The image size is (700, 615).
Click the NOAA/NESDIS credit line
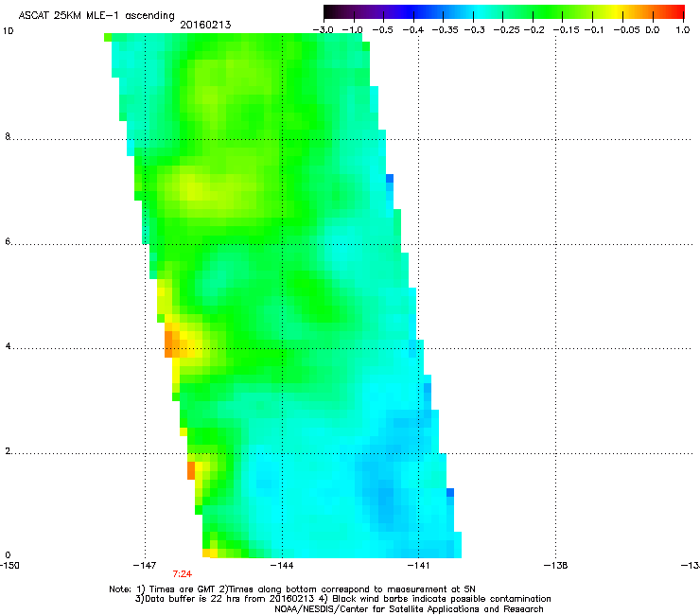[409, 609]
